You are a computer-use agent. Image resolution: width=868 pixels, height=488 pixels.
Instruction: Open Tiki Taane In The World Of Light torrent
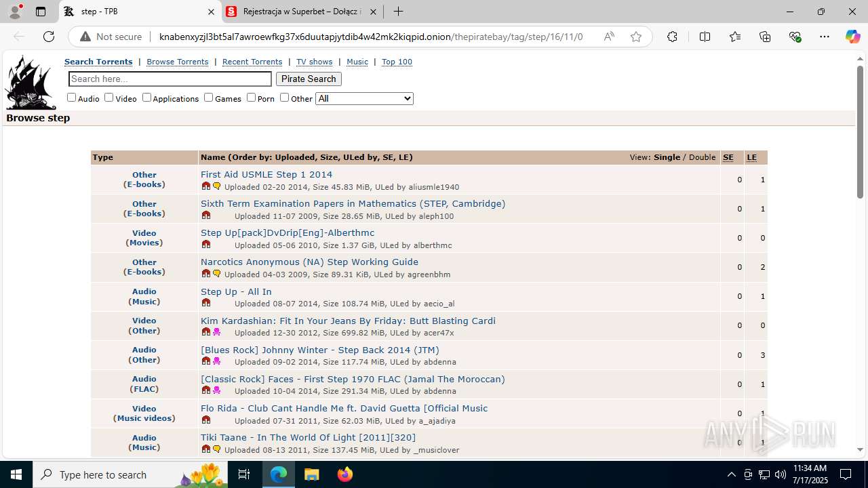tap(308, 437)
